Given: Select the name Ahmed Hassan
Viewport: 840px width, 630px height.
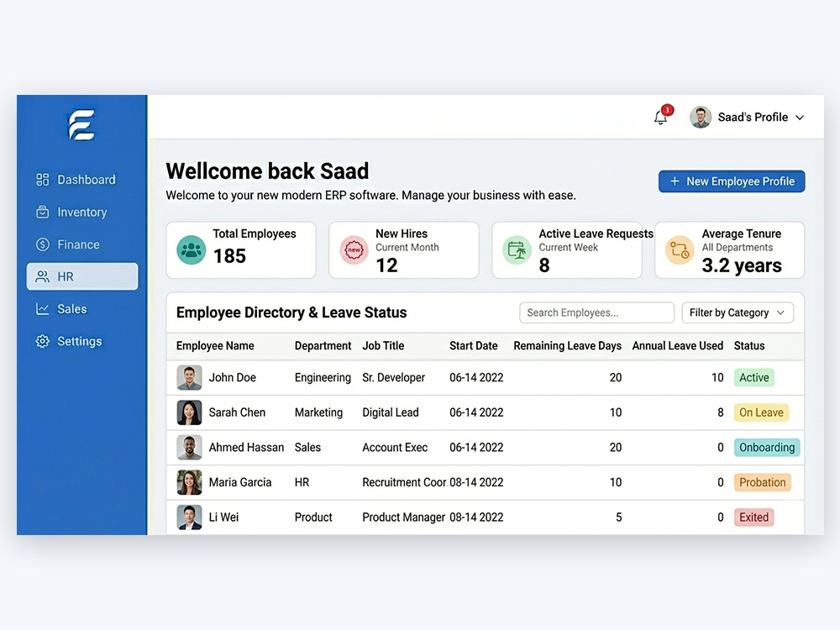Looking at the screenshot, I should click(x=246, y=448).
